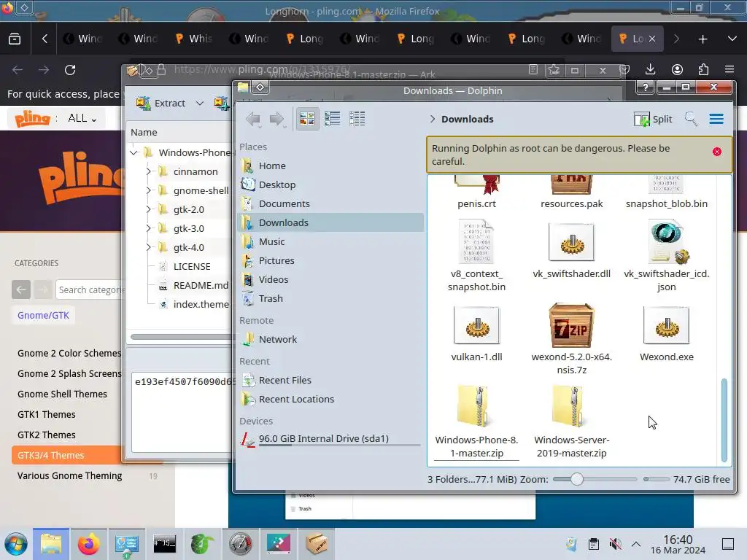Open Documents in Places panel
747x560 pixels.
(330, 204)
